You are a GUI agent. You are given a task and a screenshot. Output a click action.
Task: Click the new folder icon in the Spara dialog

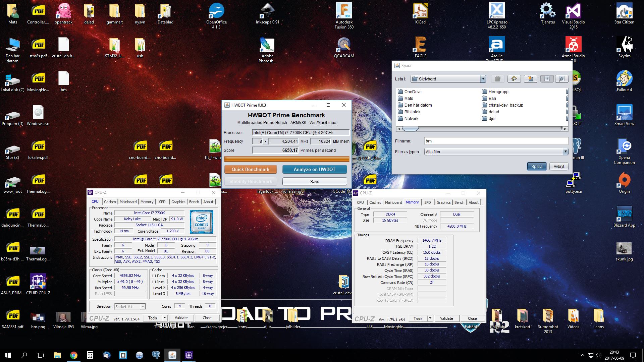[x=530, y=79]
